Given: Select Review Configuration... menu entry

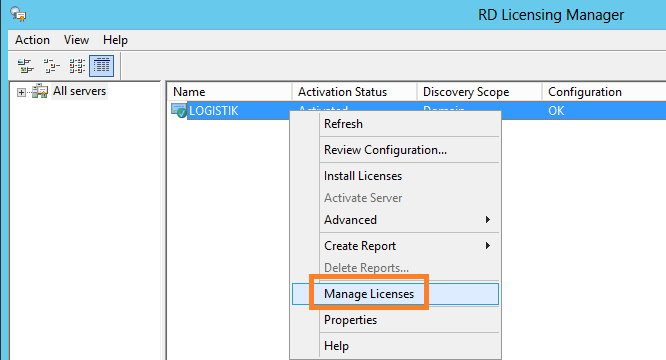Looking at the screenshot, I should pyautogui.click(x=395, y=150).
